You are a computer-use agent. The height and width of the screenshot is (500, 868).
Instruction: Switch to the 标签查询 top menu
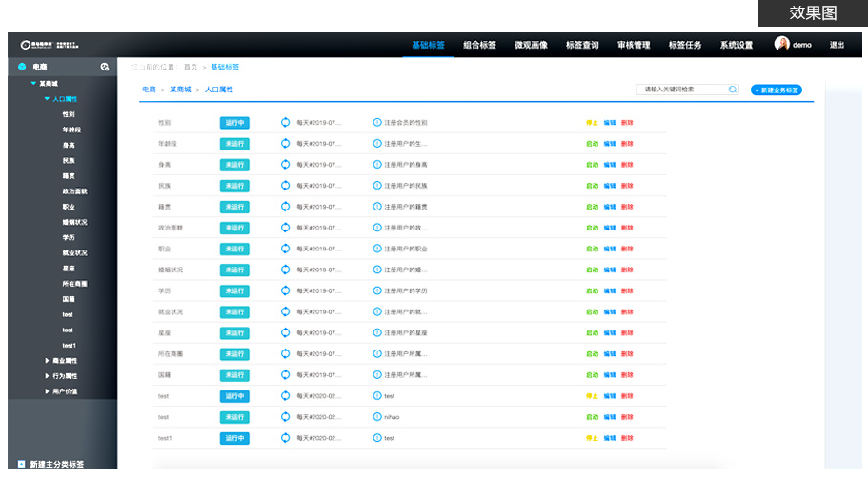[582, 45]
